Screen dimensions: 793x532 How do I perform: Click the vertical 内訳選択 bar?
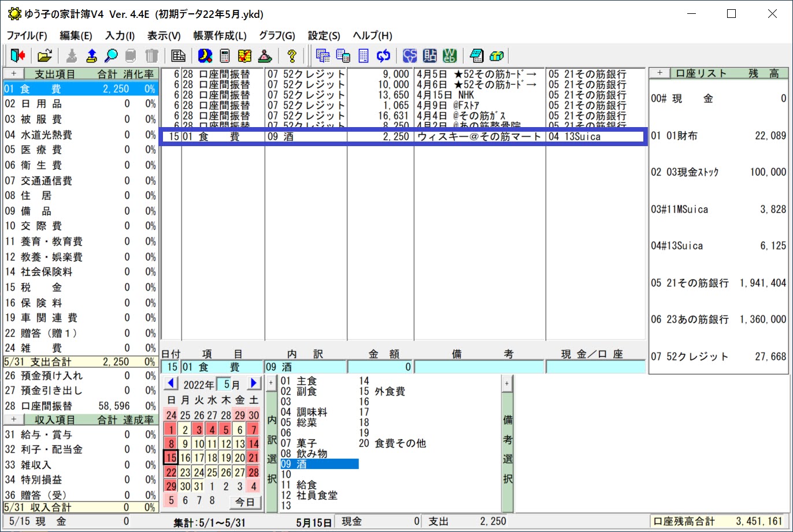tap(272, 452)
